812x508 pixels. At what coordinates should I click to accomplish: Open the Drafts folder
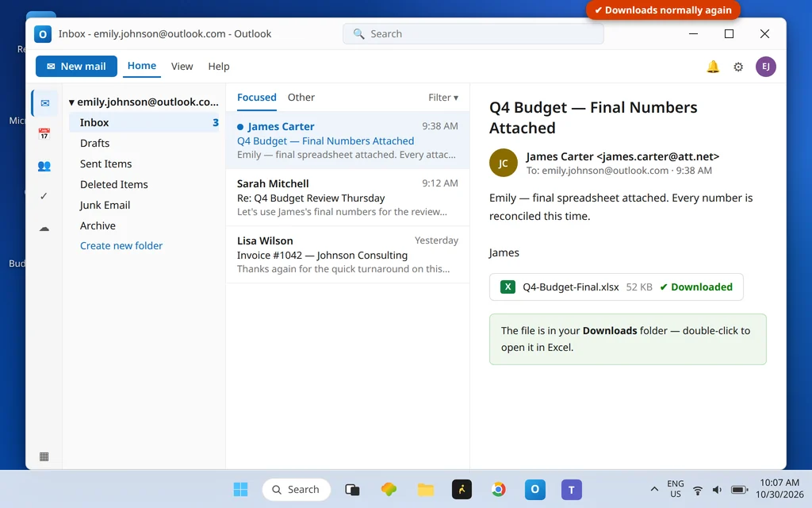(x=144, y=143)
